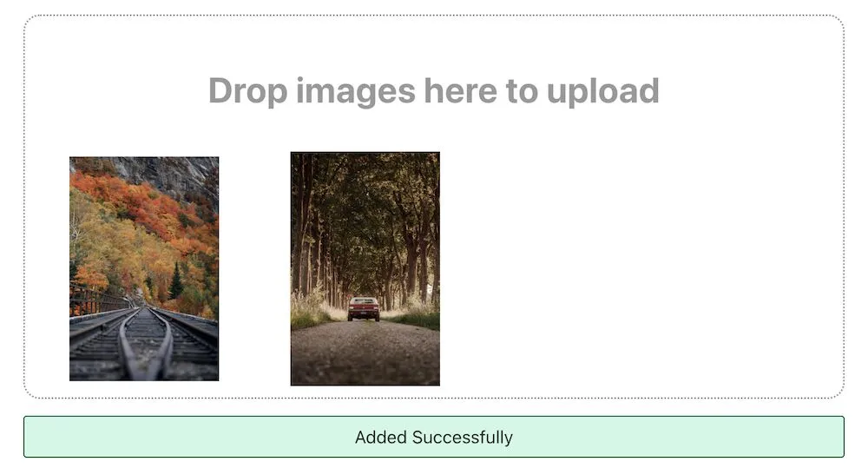Click the blank gap between the two thumbnails

254,268
